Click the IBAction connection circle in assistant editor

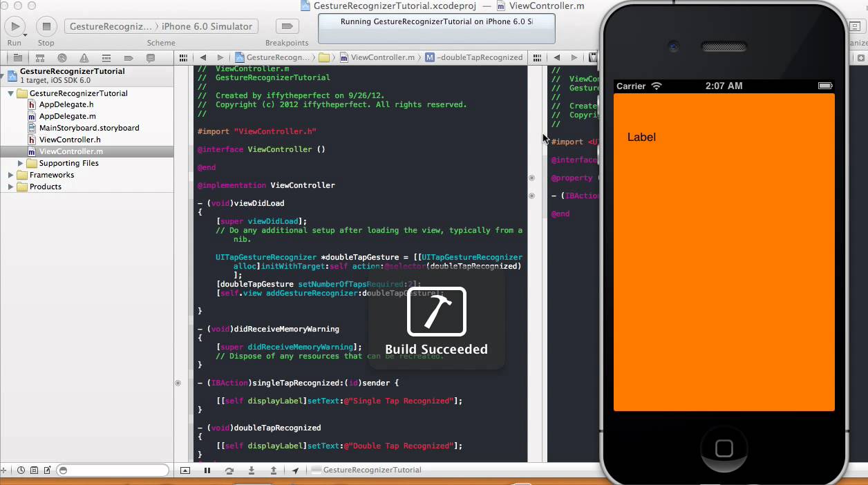click(x=531, y=196)
